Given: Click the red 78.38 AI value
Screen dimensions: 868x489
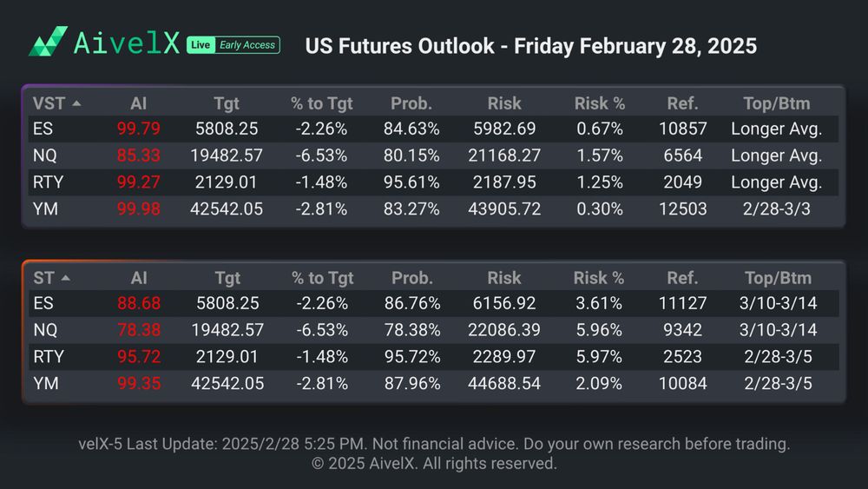Looking at the screenshot, I should pyautogui.click(x=138, y=330).
